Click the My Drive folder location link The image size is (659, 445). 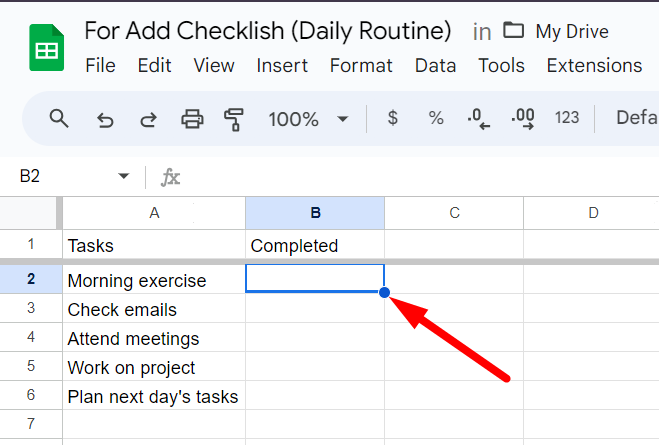(x=571, y=31)
